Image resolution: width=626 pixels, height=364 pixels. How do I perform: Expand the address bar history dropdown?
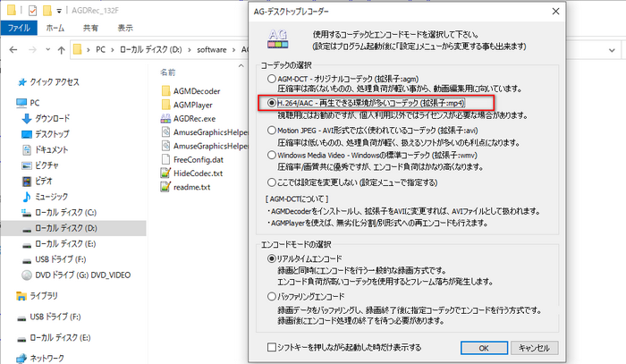tap(612, 50)
